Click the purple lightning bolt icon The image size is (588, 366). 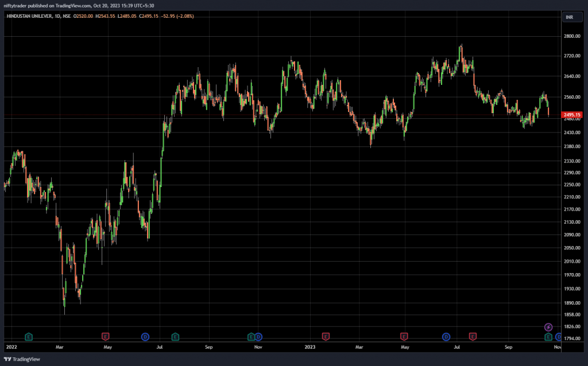click(548, 328)
